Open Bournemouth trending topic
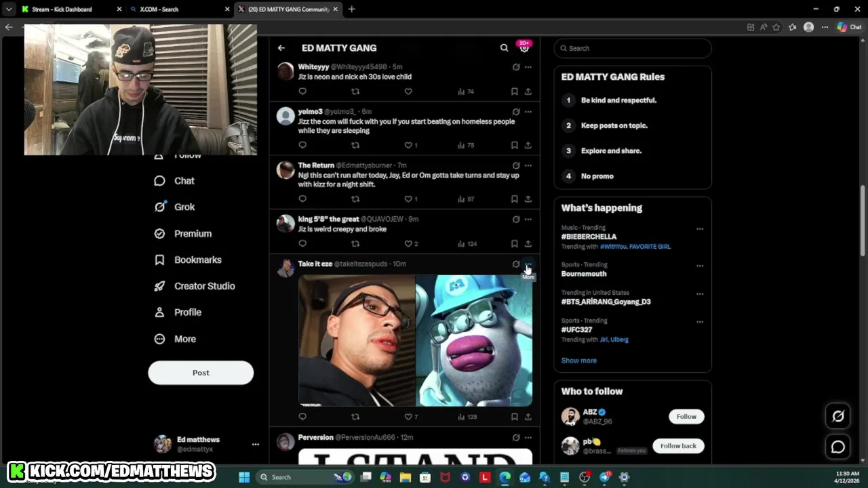 584,274
